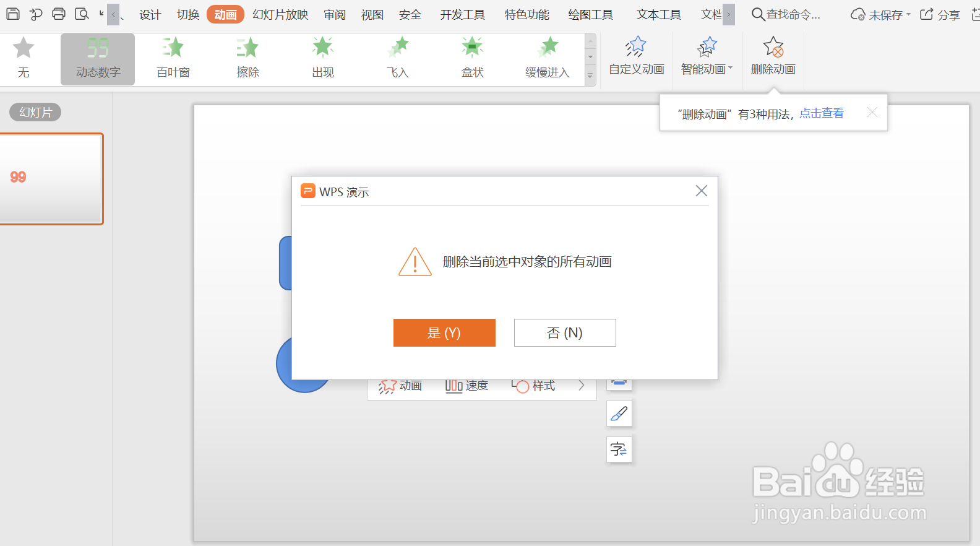
Task: Apply the 百叶窗 animation effect
Action: (x=173, y=59)
